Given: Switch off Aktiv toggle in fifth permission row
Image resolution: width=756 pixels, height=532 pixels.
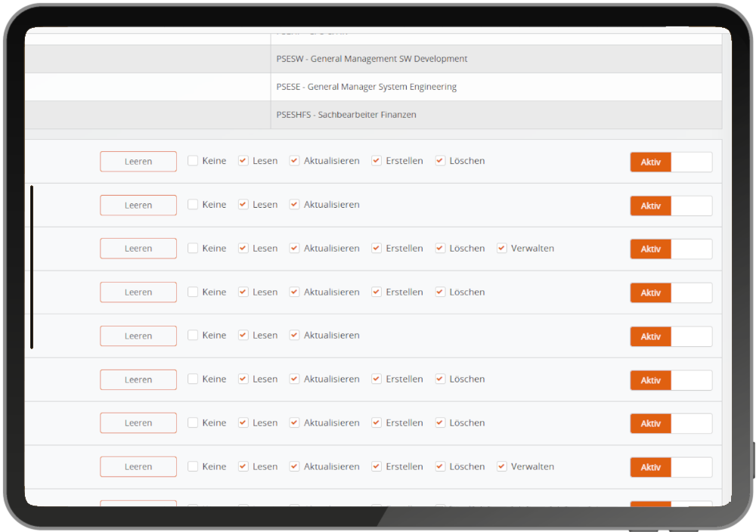Looking at the screenshot, I should coord(671,337).
